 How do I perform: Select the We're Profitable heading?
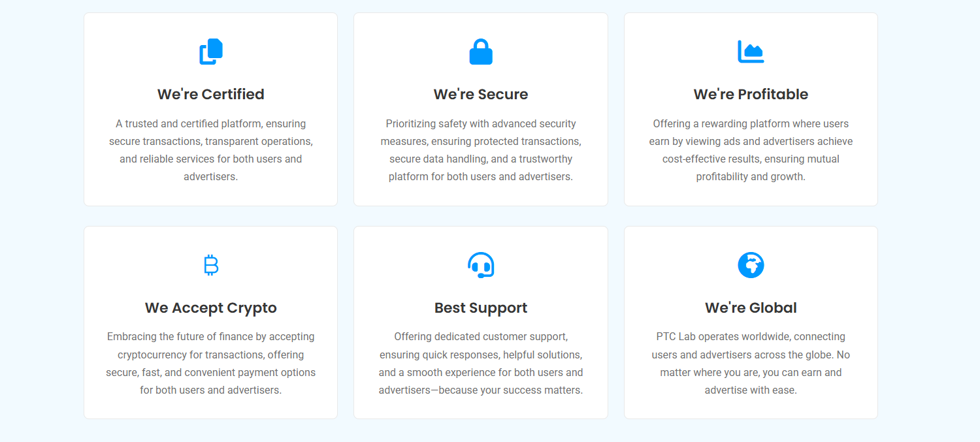[751, 94]
